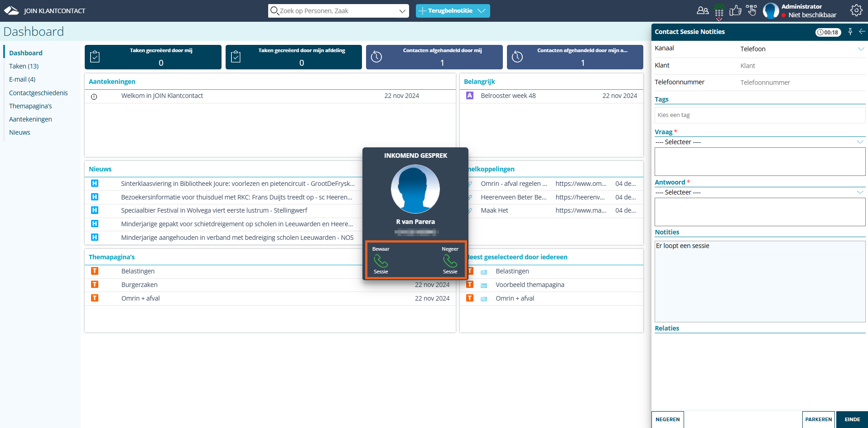Open E-mail (4) in the left menu
Image resolution: width=868 pixels, height=428 pixels.
click(22, 79)
